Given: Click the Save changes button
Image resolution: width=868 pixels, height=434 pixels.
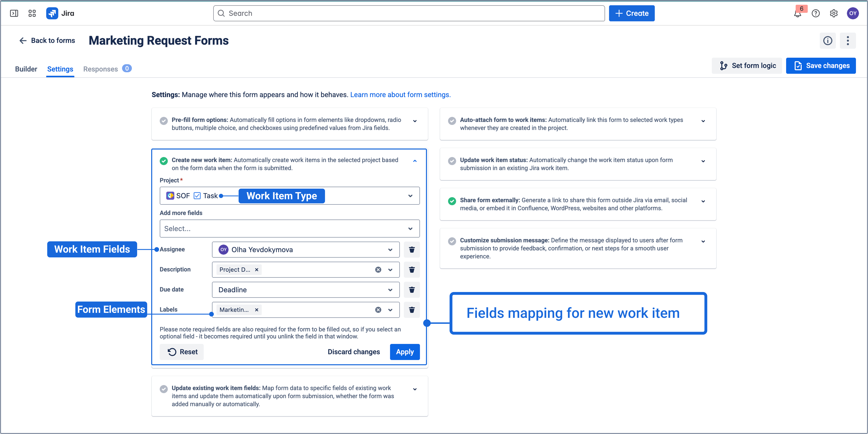Looking at the screenshot, I should coord(821,66).
